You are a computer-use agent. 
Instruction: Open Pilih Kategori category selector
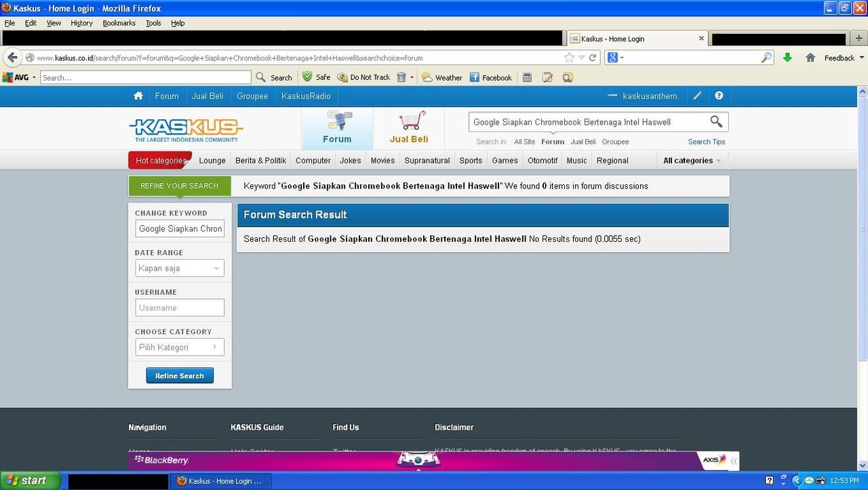180,347
